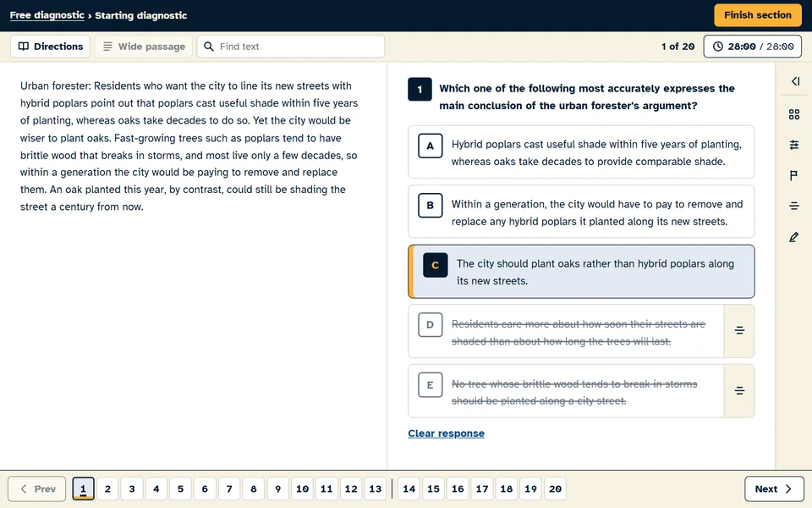Viewport: 812px width, 508px height.
Task: Go to previous question with Prev
Action: (x=36, y=489)
